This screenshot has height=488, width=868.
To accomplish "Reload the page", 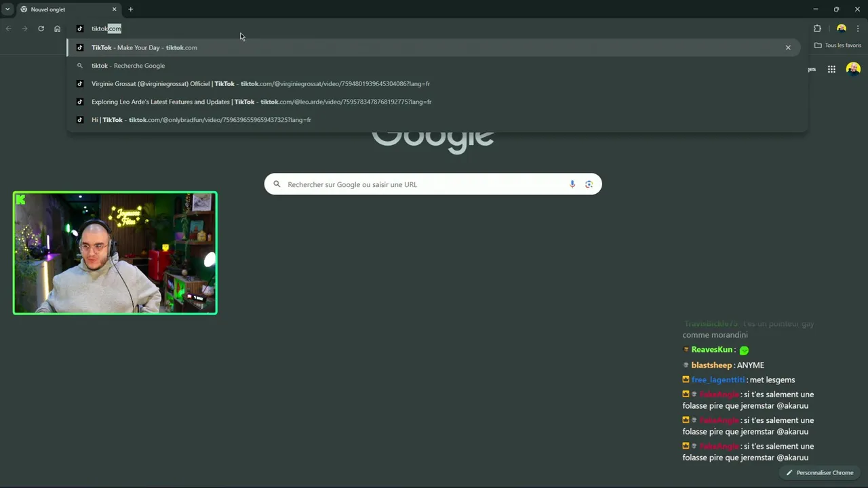I will click(41, 28).
